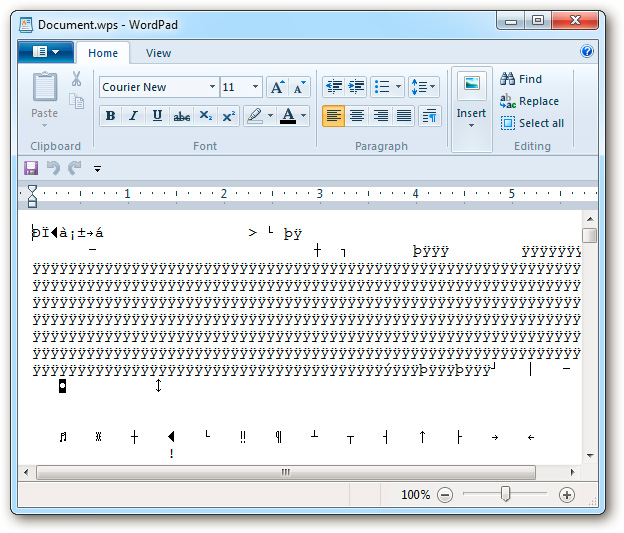The height and width of the screenshot is (533, 624).
Task: Align text right
Action: pyautogui.click(x=380, y=116)
